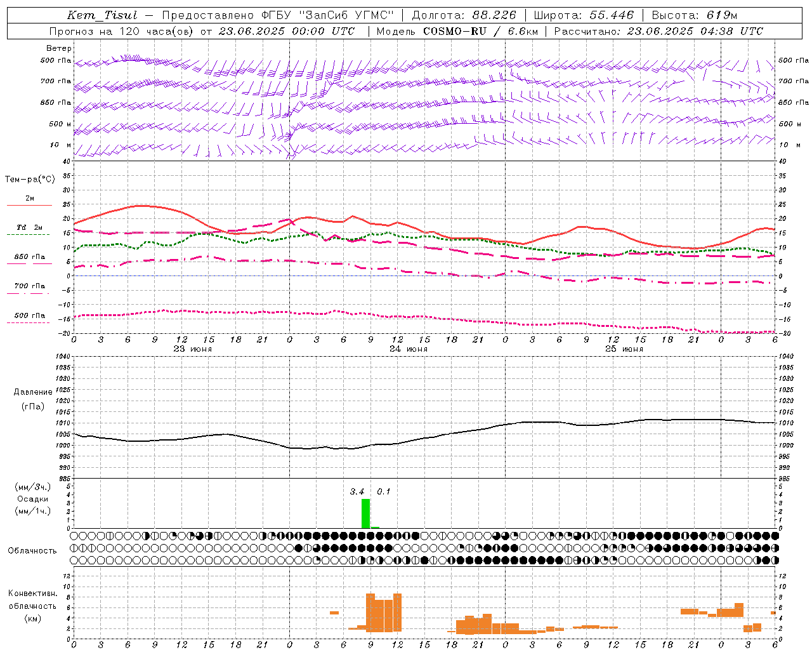Image resolution: width=812 pixels, height=650 pixels.
Task: Click the '(мм/1ч.)' precipitation unit label
Action: (x=33, y=511)
